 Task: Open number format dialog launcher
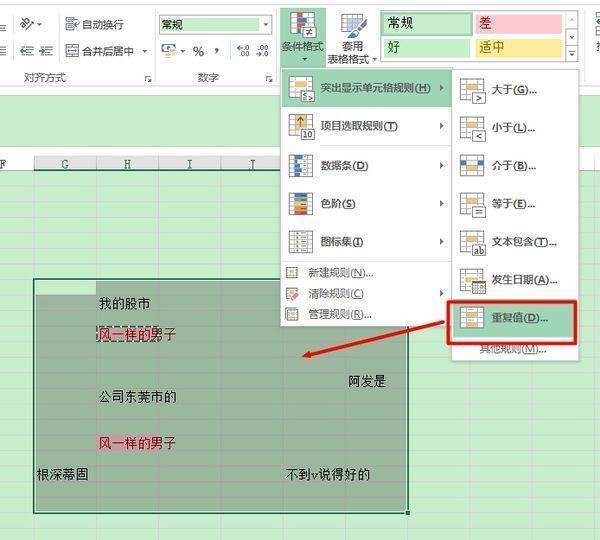click(269, 79)
